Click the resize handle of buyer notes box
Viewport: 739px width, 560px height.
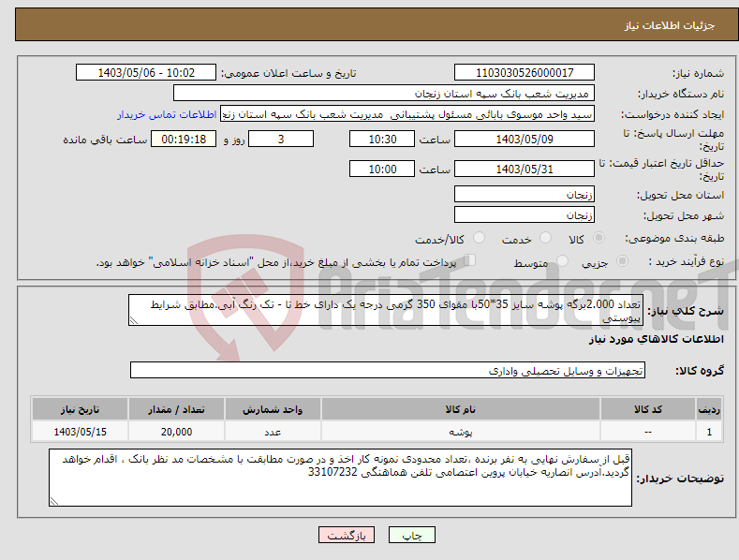click(x=54, y=501)
